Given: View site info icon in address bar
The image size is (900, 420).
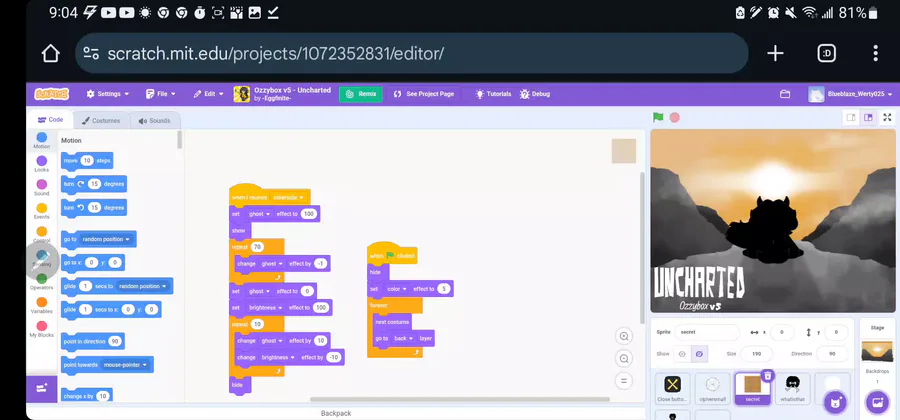Looking at the screenshot, I should coord(91,53).
